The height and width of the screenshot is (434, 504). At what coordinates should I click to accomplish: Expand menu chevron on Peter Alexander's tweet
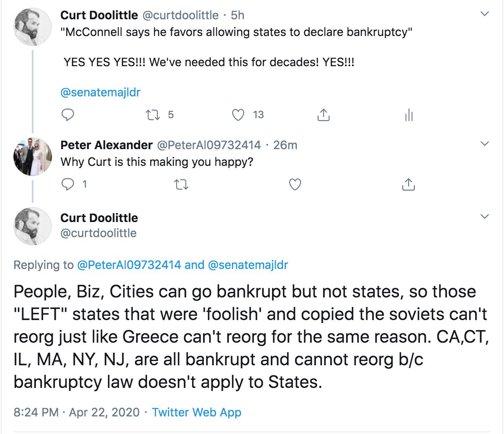coord(484,144)
